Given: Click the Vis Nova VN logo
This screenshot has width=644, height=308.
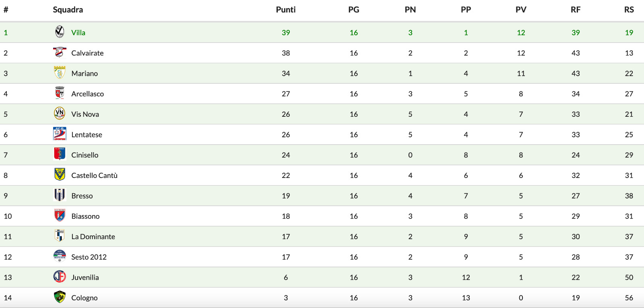Looking at the screenshot, I should click(60, 114).
